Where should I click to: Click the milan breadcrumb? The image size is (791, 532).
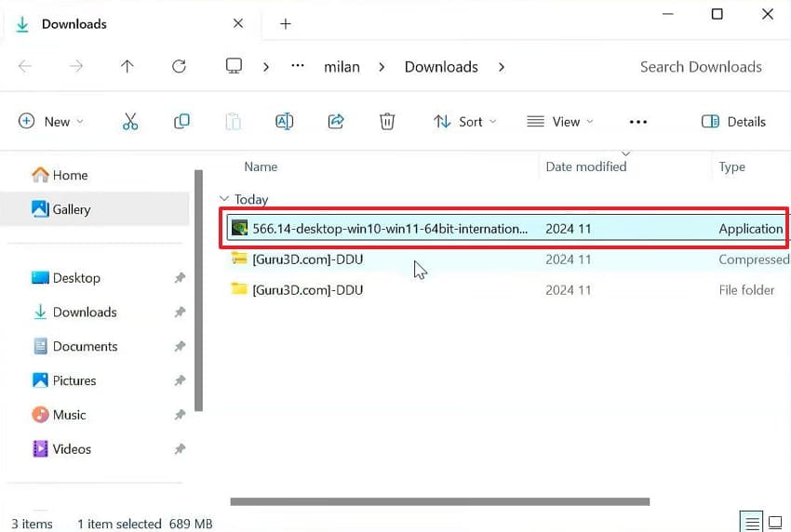pos(342,67)
